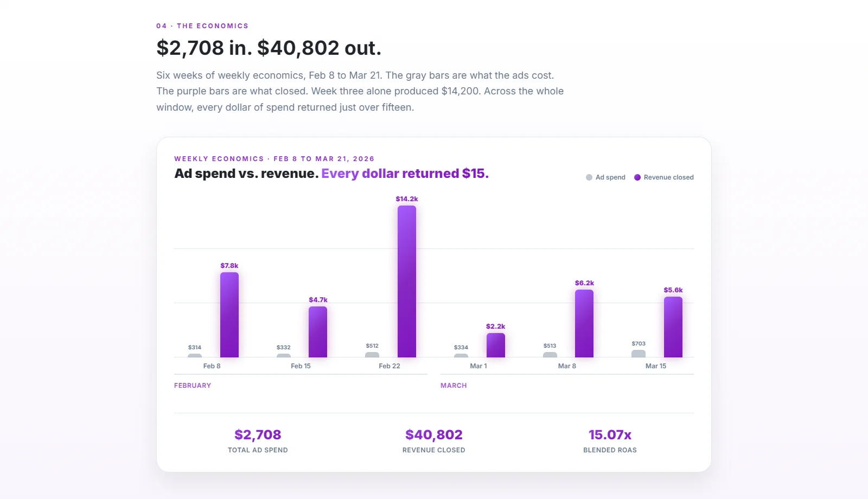The height and width of the screenshot is (499, 868).
Task: Click the gray $314 ad spend bar
Action: click(x=195, y=356)
